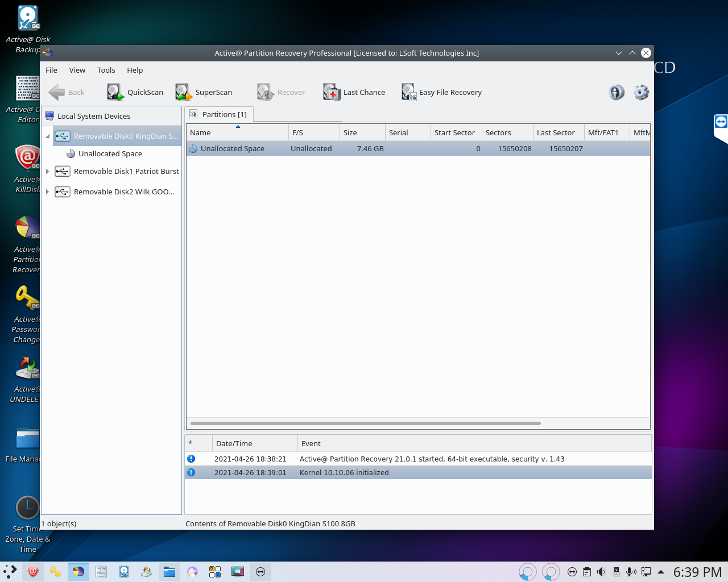The height and width of the screenshot is (582, 728).
Task: Open the info/about icon in toolbar
Action: pos(617,92)
